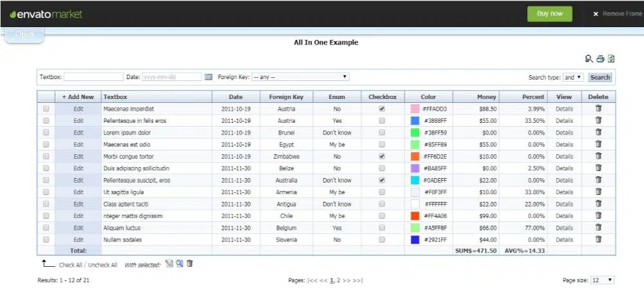The image size is (644, 290).
Task: Open the Page size dropdown
Action: pyautogui.click(x=603, y=280)
